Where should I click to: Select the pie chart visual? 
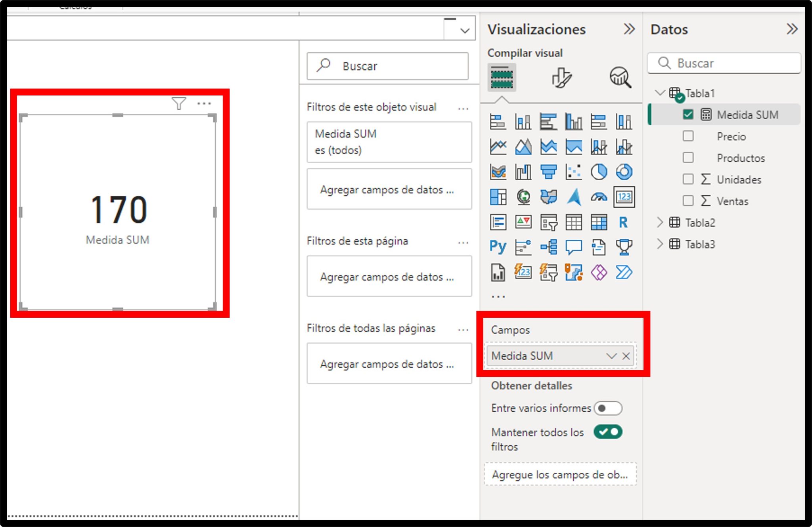(x=599, y=172)
